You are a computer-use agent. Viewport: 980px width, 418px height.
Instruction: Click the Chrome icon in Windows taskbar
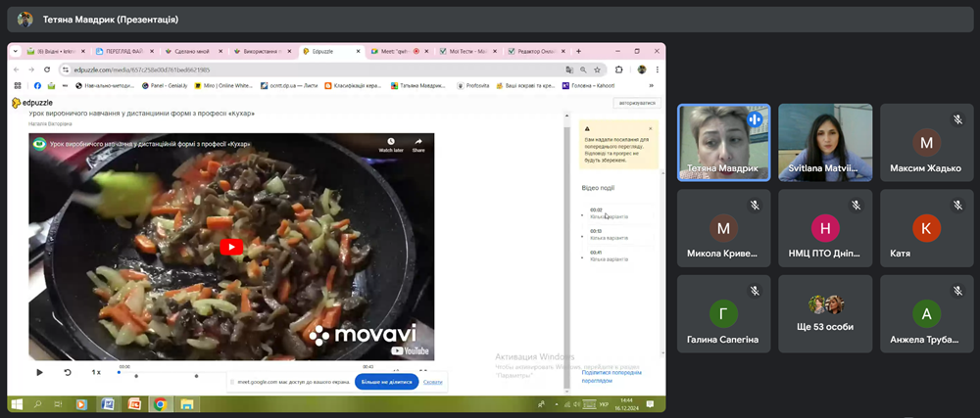point(160,403)
